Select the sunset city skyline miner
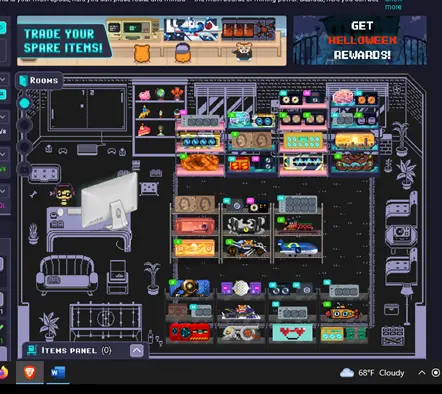 pos(355,141)
